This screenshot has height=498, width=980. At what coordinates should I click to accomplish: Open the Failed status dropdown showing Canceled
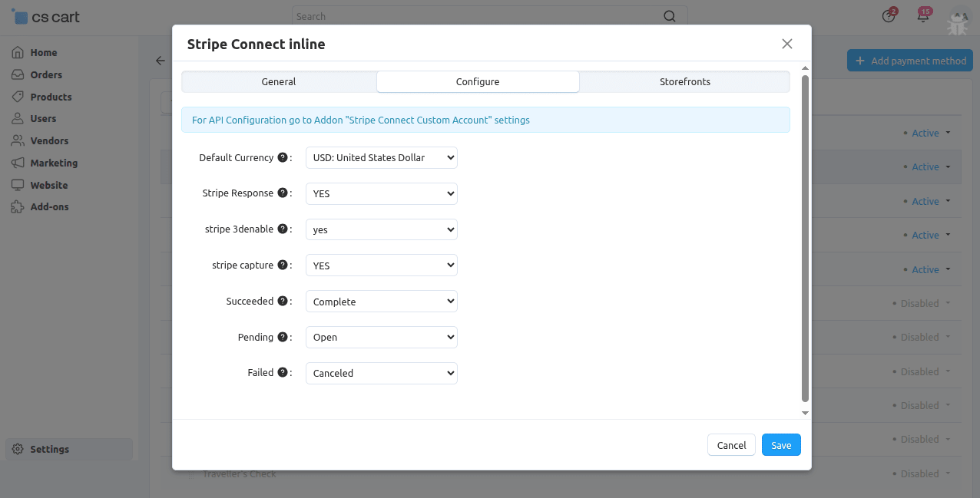click(x=381, y=373)
